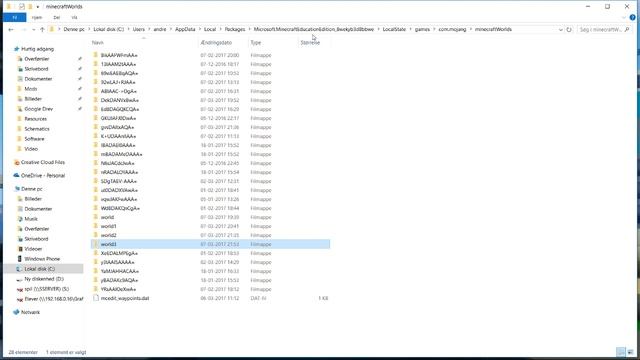The image size is (640, 360).
Task: Open the chevron after Denne pc breadcrumb
Action: tap(89, 29)
